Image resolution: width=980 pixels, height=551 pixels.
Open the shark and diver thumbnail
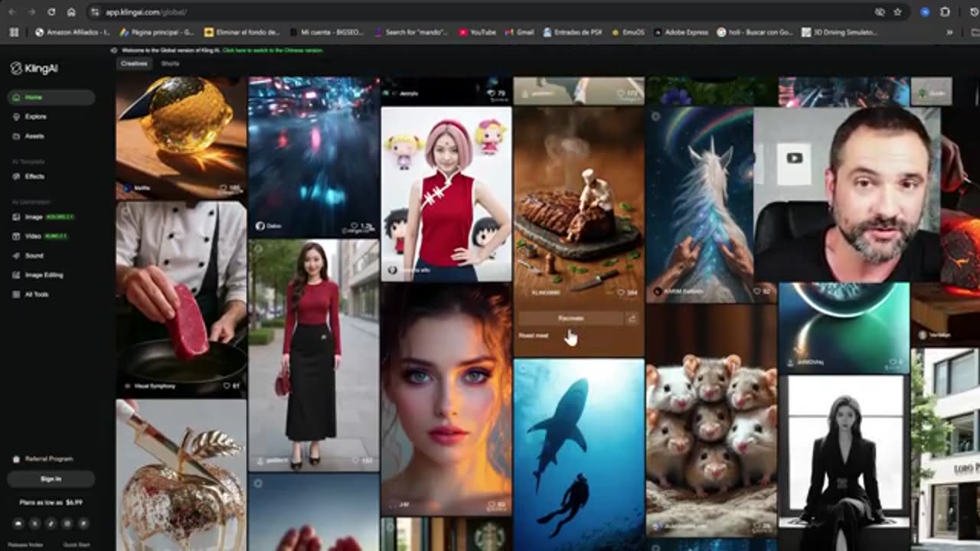[x=578, y=455]
